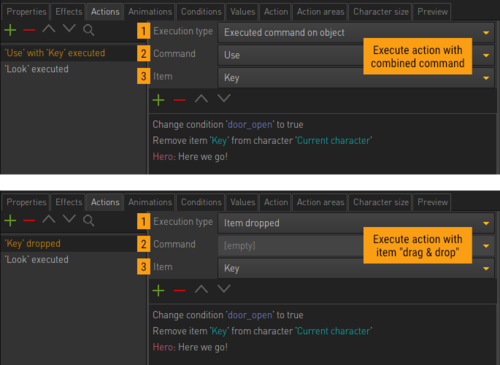The height and width of the screenshot is (365, 500).
Task: Open Preview tab in bottom panel
Action: 432,202
